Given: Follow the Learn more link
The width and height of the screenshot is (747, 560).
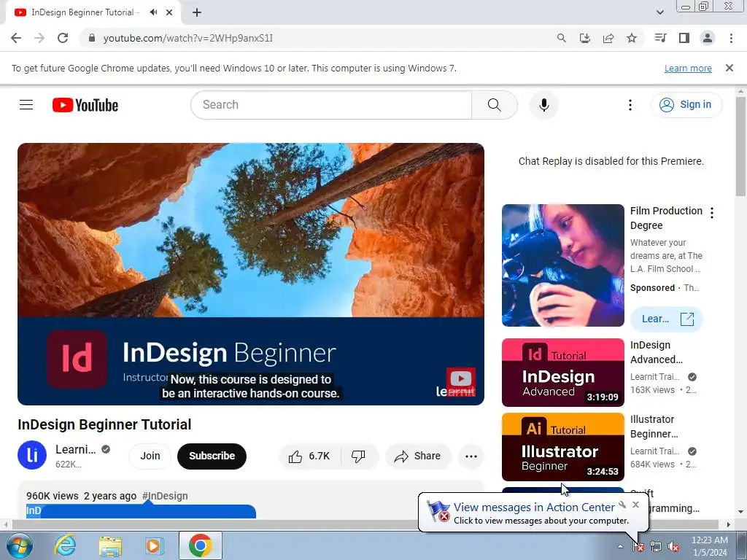Looking at the screenshot, I should click(x=688, y=68).
